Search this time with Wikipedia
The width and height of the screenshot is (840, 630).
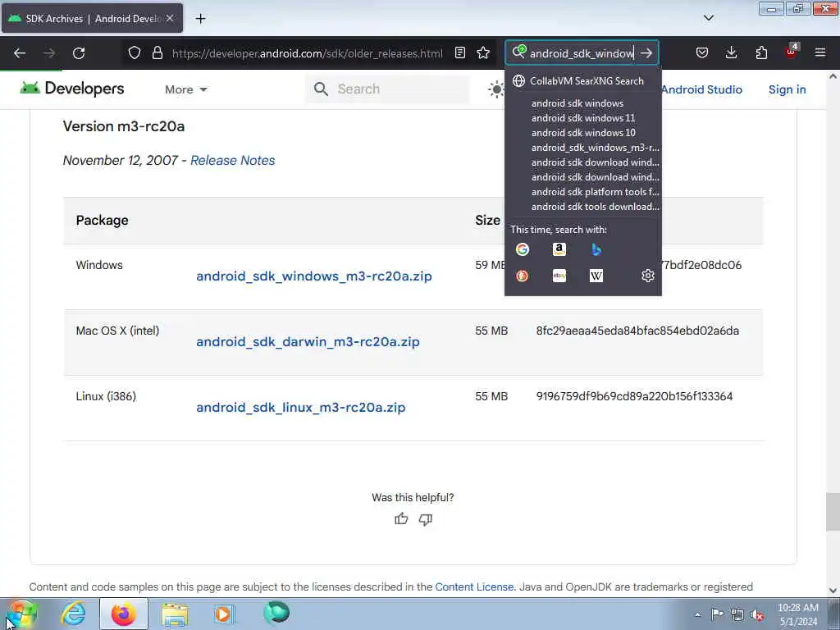596,276
